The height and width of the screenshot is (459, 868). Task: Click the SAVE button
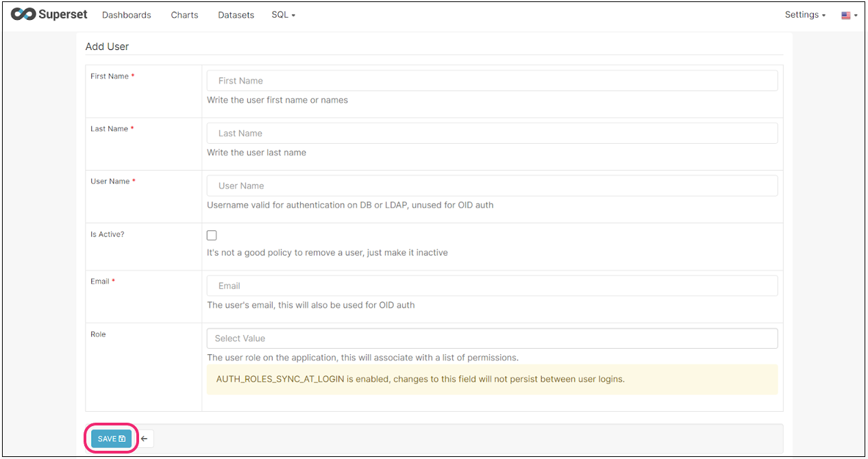[111, 438]
